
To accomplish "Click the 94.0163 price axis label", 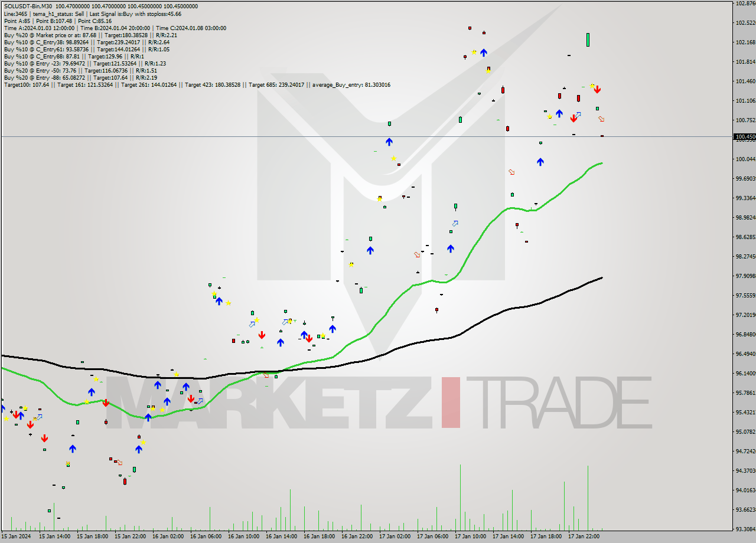I will pos(745,490).
